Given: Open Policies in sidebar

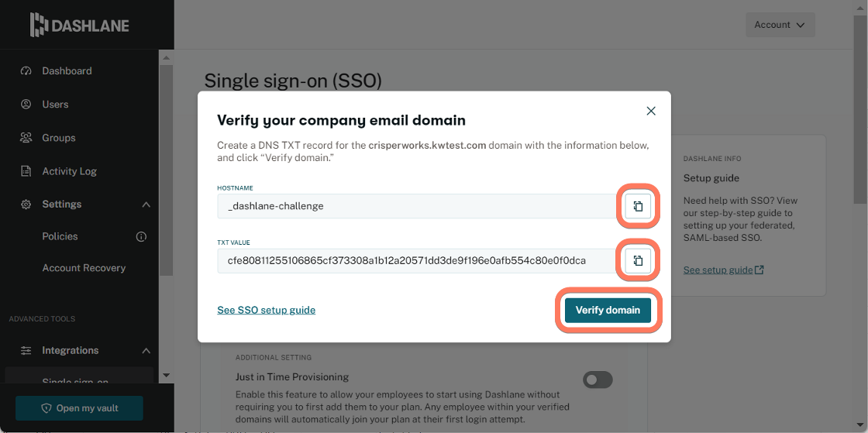Looking at the screenshot, I should pos(60,237).
